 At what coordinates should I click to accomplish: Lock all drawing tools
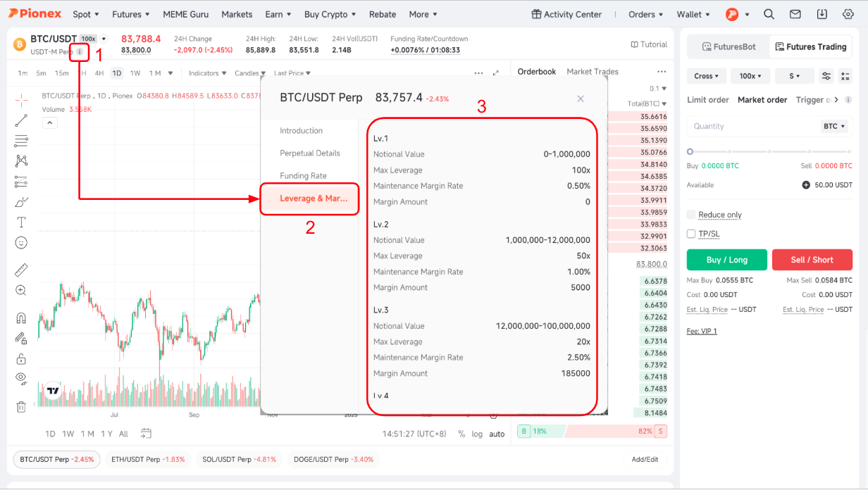tap(21, 358)
